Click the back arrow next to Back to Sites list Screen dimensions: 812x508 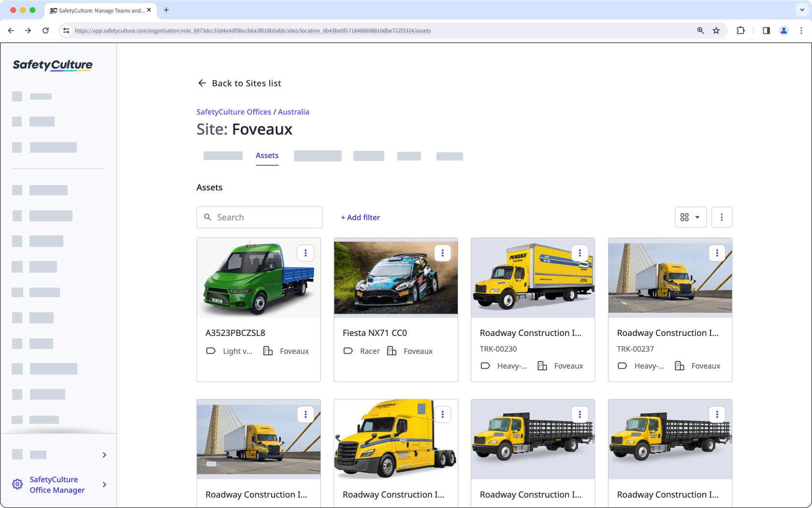tap(202, 83)
